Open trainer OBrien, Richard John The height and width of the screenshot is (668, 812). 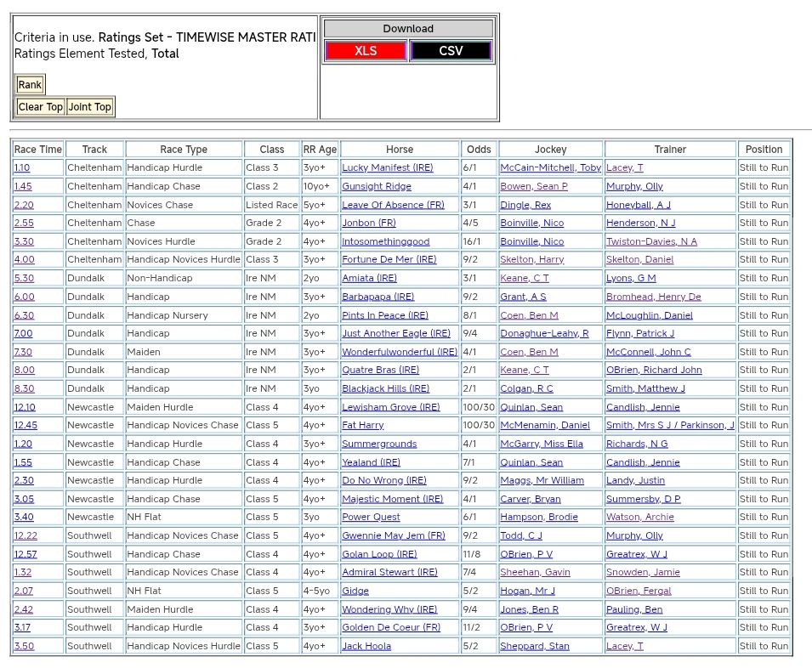point(654,371)
